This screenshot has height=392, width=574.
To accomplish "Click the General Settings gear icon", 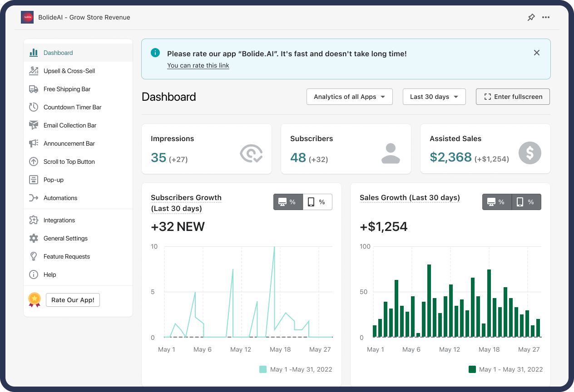I will pos(34,238).
